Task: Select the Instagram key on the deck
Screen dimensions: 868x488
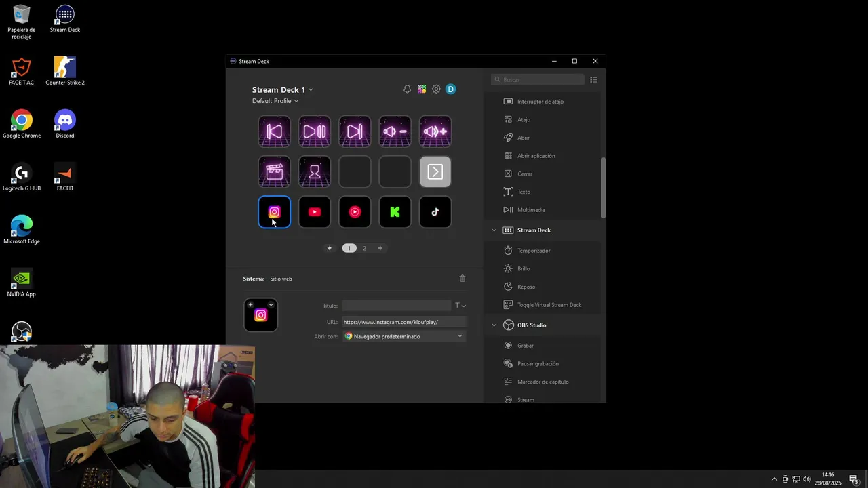Action: (275, 212)
